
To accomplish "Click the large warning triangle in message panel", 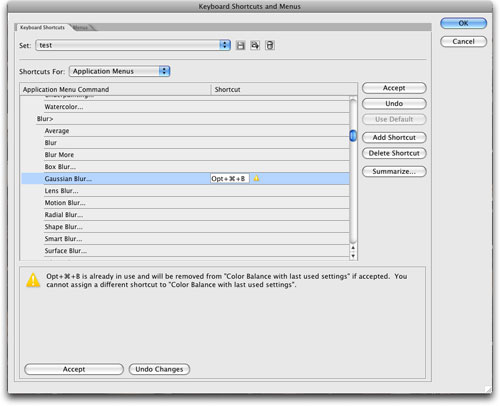I will pyautogui.click(x=33, y=280).
